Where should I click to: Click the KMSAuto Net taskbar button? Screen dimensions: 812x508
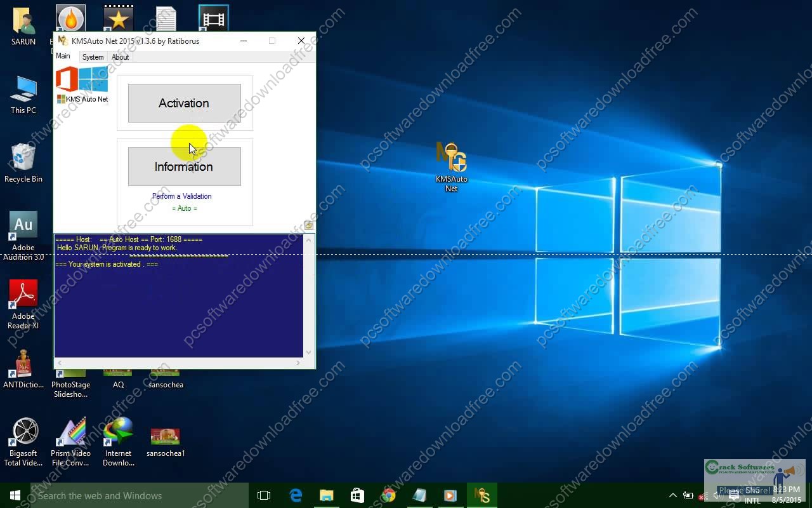point(481,495)
